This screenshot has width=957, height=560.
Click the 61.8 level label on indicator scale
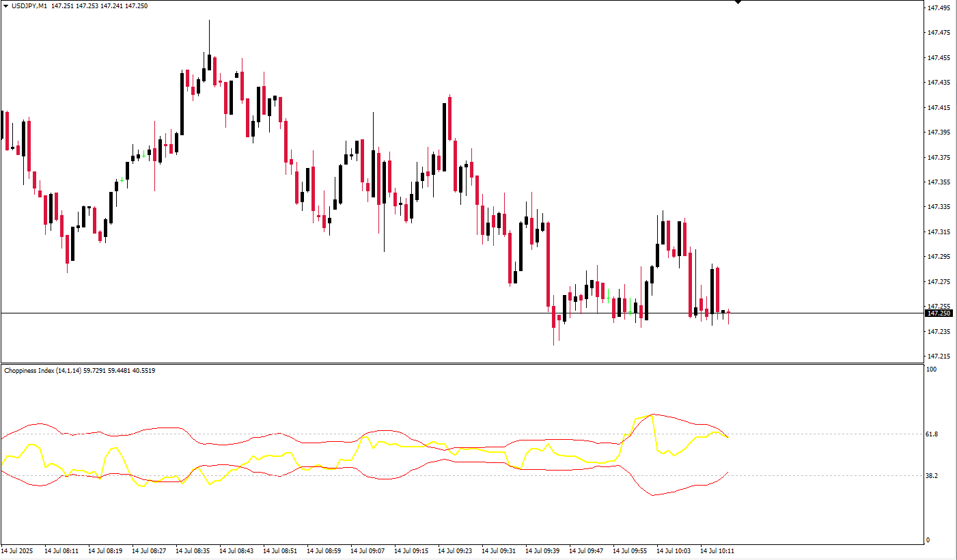[x=932, y=434]
